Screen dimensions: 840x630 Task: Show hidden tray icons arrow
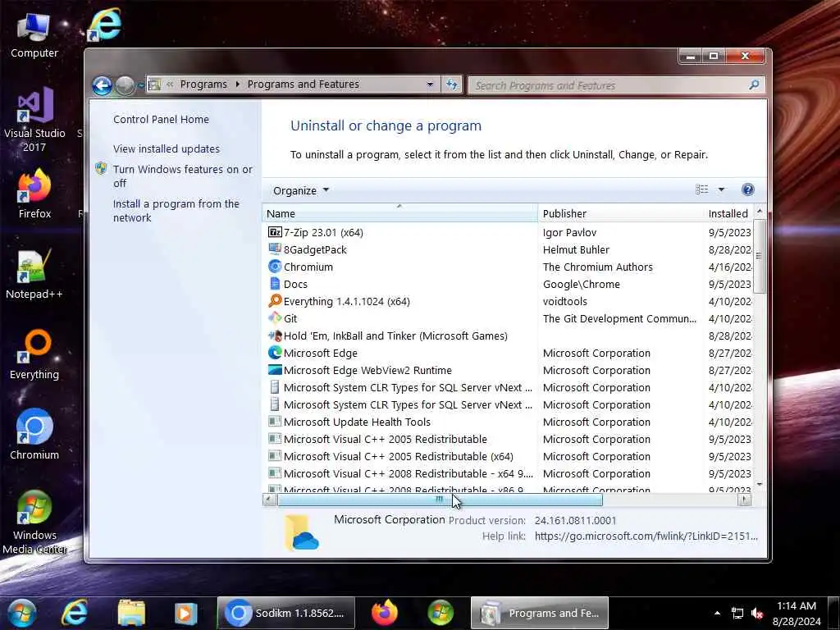tap(717, 614)
